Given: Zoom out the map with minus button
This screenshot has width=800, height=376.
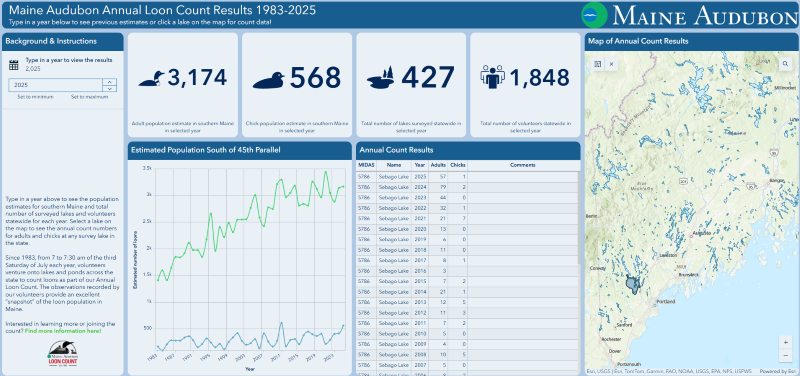Looking at the screenshot, I should click(785, 356).
